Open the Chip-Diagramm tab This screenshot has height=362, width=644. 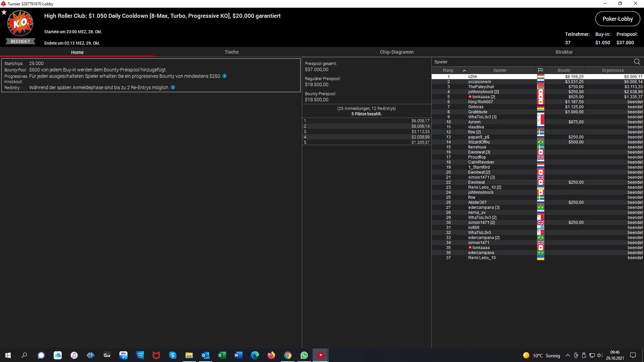click(x=396, y=52)
